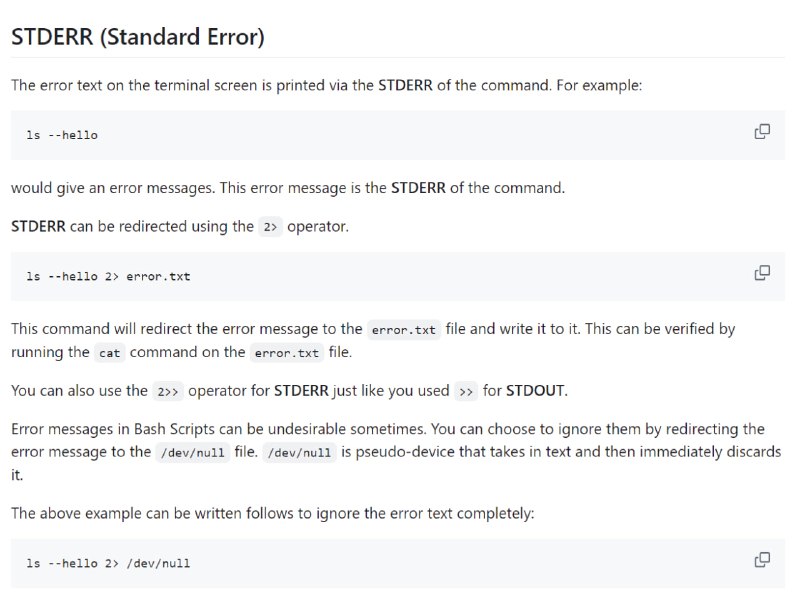Copy the 'ls --hello' code snippet

point(762,132)
